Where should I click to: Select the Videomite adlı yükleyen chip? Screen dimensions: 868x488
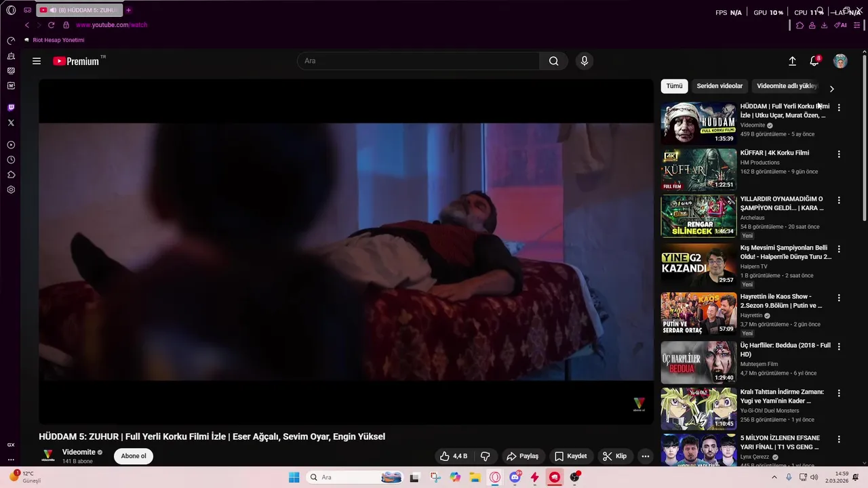(787, 86)
